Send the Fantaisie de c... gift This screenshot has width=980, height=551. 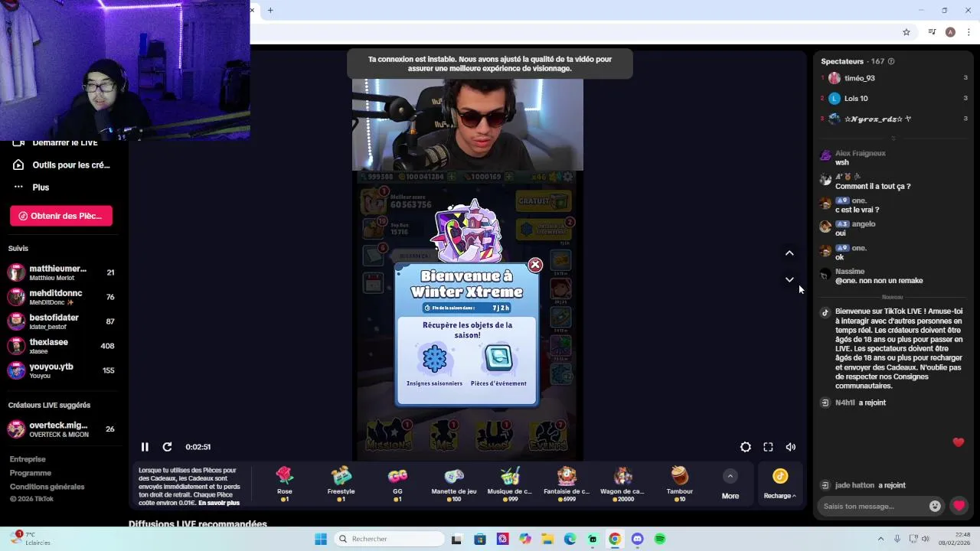(567, 484)
